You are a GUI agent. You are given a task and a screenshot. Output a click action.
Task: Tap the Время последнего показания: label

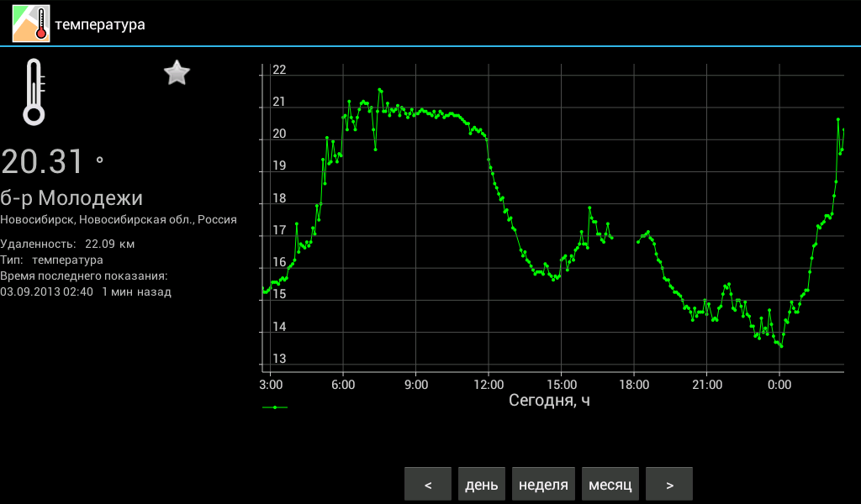83,276
